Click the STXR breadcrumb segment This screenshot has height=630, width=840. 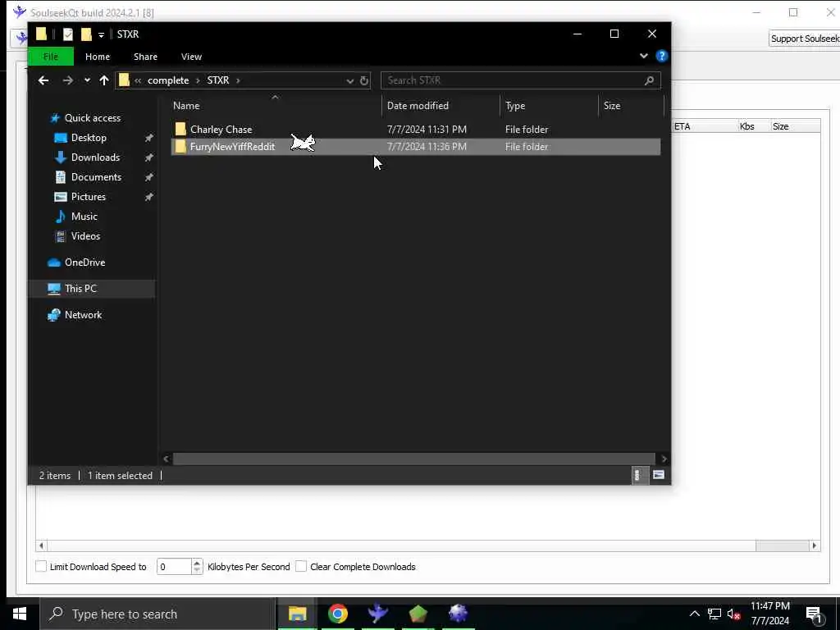217,80
